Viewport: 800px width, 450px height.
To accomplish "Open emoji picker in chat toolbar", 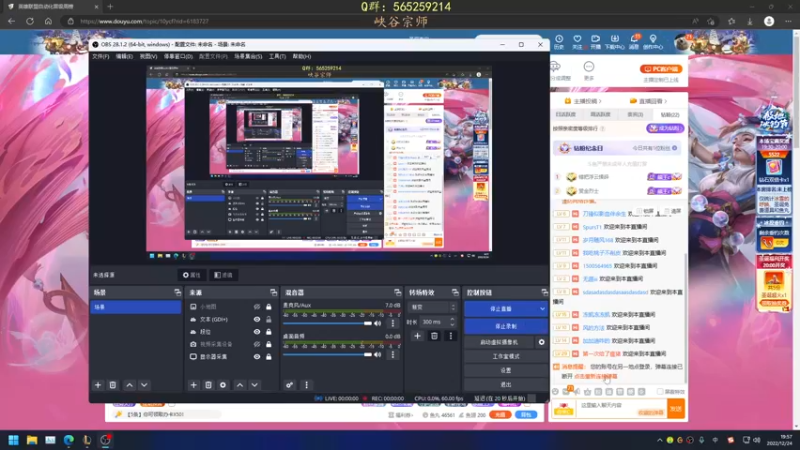I will point(555,392).
